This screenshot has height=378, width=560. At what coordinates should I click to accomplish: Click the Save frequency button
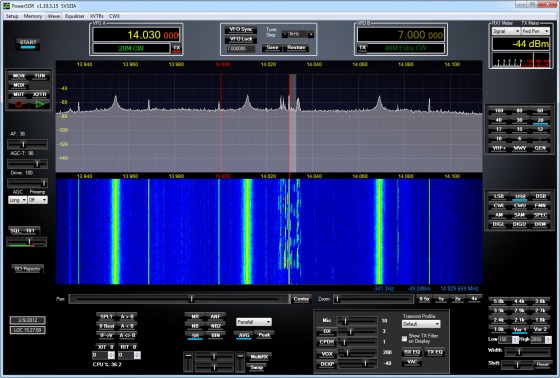(x=272, y=48)
